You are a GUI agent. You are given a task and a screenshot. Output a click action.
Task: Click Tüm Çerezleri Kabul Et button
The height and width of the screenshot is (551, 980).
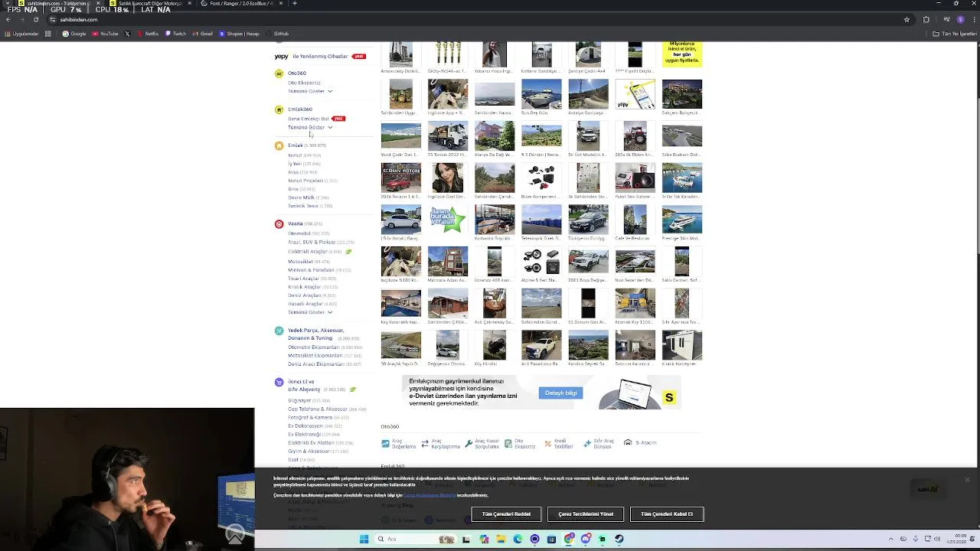click(x=667, y=514)
